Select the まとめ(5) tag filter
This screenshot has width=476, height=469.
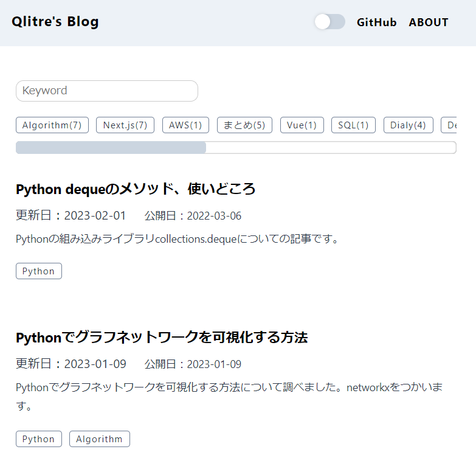pyautogui.click(x=244, y=125)
